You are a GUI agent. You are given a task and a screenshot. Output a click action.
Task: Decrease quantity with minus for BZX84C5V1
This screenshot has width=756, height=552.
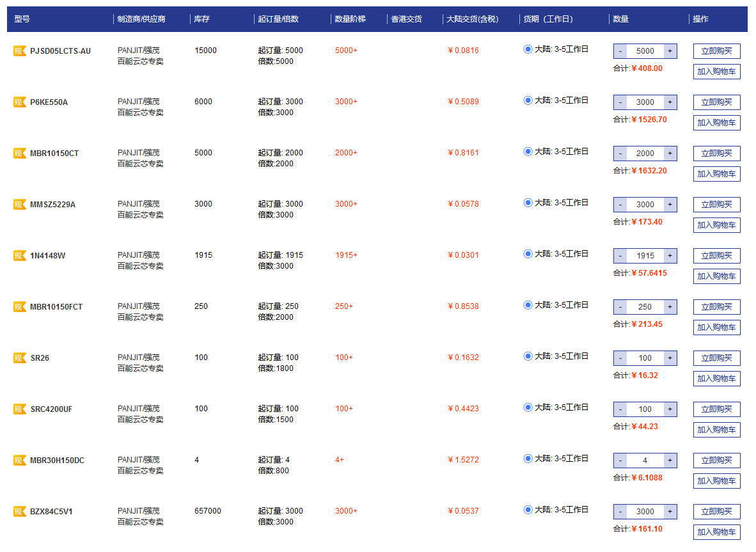(x=620, y=512)
